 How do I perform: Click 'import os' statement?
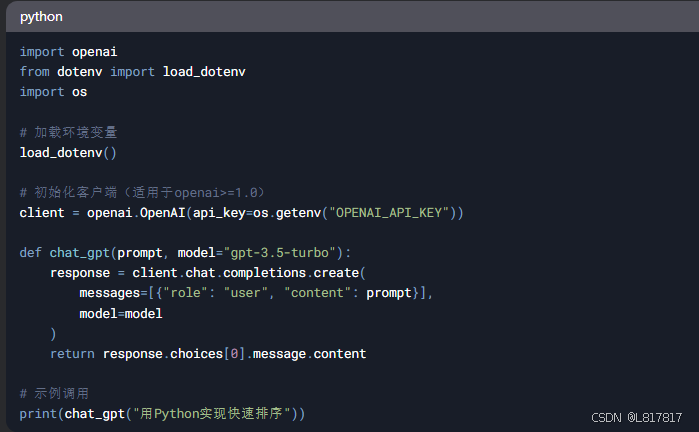(53, 92)
